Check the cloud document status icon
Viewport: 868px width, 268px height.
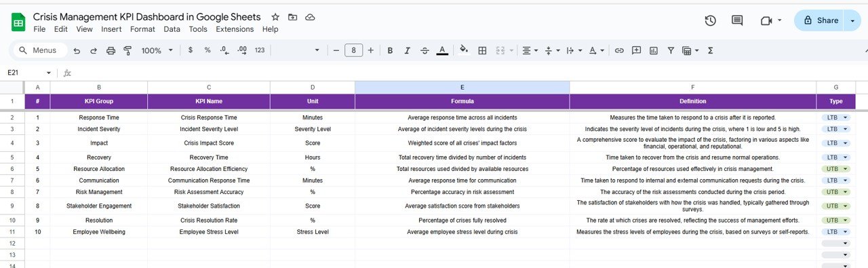pyautogui.click(x=310, y=17)
